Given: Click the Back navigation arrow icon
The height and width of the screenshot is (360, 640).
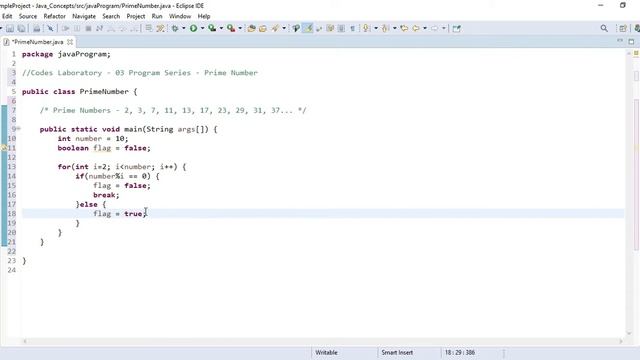Looking at the screenshot, I should (x=416, y=28).
